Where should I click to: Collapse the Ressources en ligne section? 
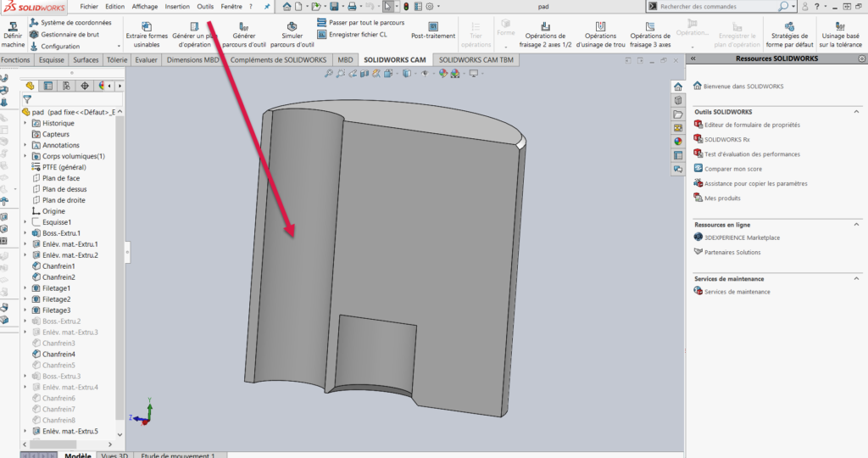[857, 225]
